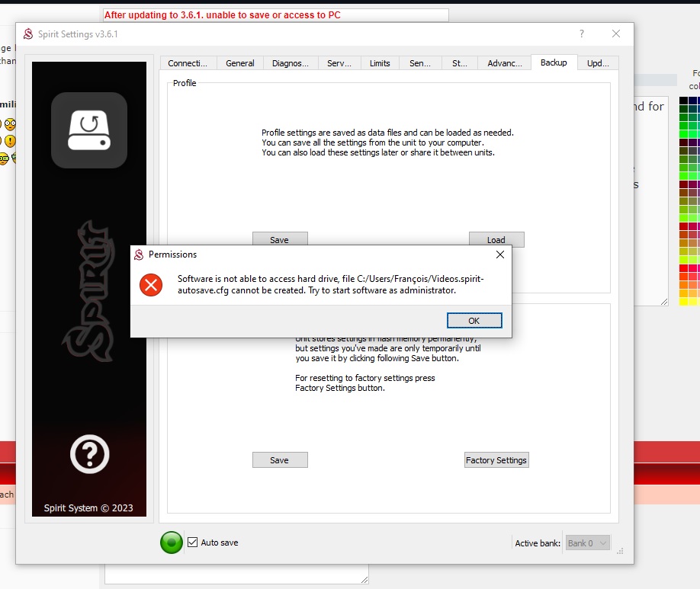The height and width of the screenshot is (589, 700).
Task: Click the Load profile button
Action: (496, 240)
